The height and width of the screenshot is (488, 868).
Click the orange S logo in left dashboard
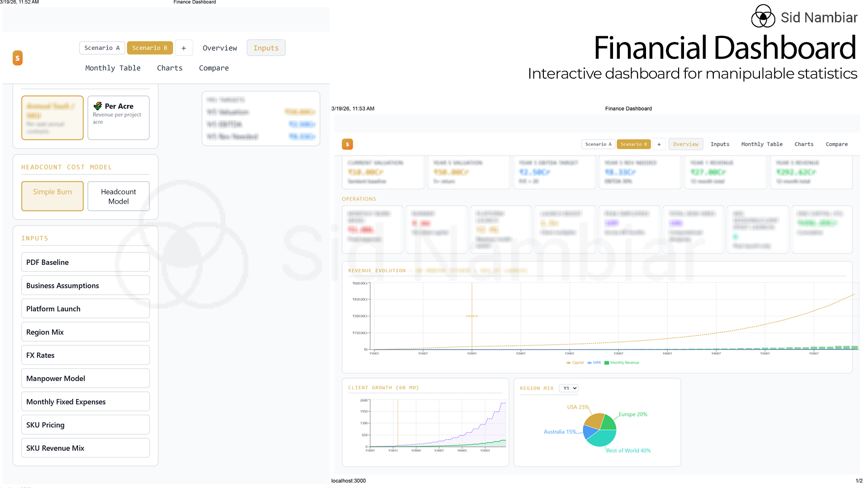coord(18,58)
